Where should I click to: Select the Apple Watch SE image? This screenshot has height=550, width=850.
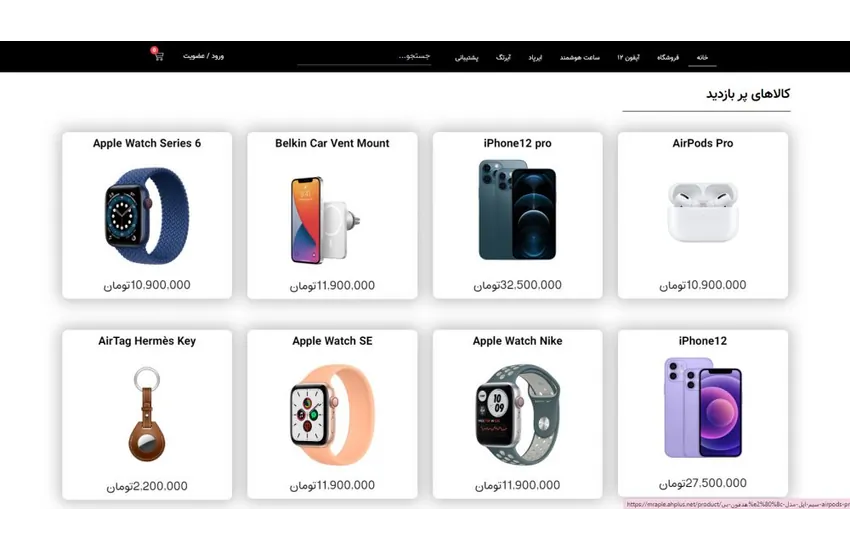point(332,415)
